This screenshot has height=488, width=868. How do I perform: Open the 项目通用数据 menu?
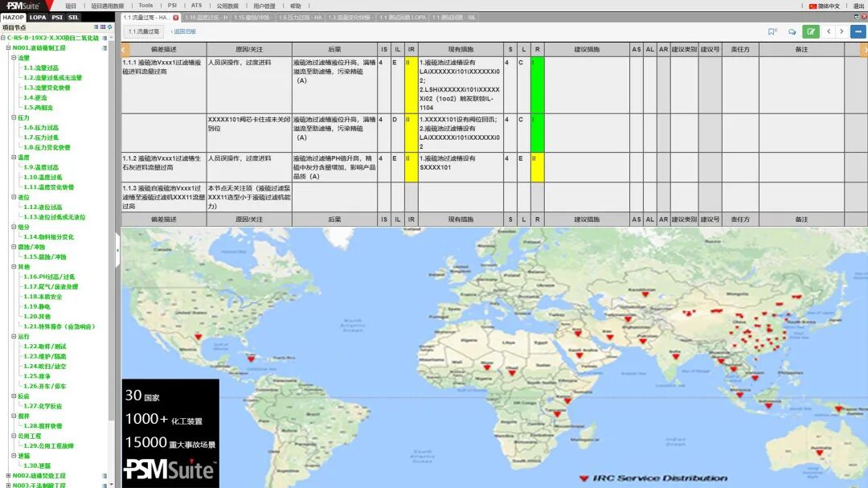click(x=108, y=6)
